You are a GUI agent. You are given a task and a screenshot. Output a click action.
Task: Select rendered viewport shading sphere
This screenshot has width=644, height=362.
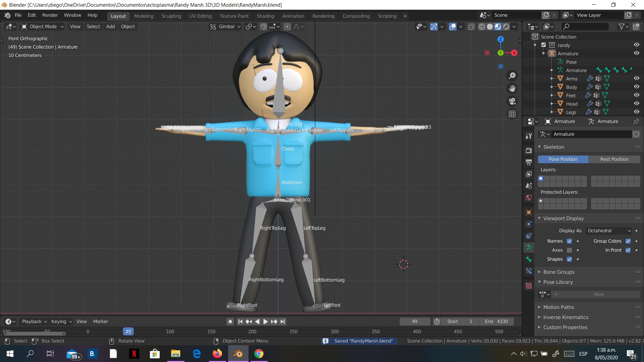pos(506,26)
